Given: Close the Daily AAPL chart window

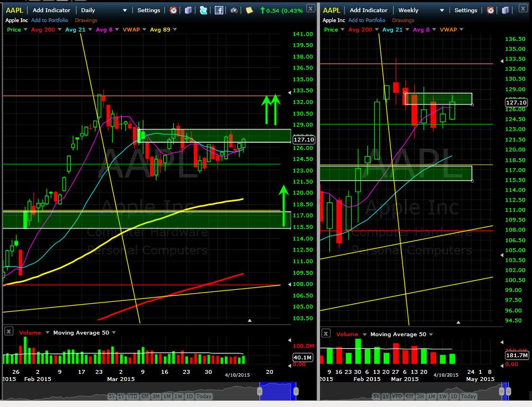Looking at the screenshot, I should [311, 8].
